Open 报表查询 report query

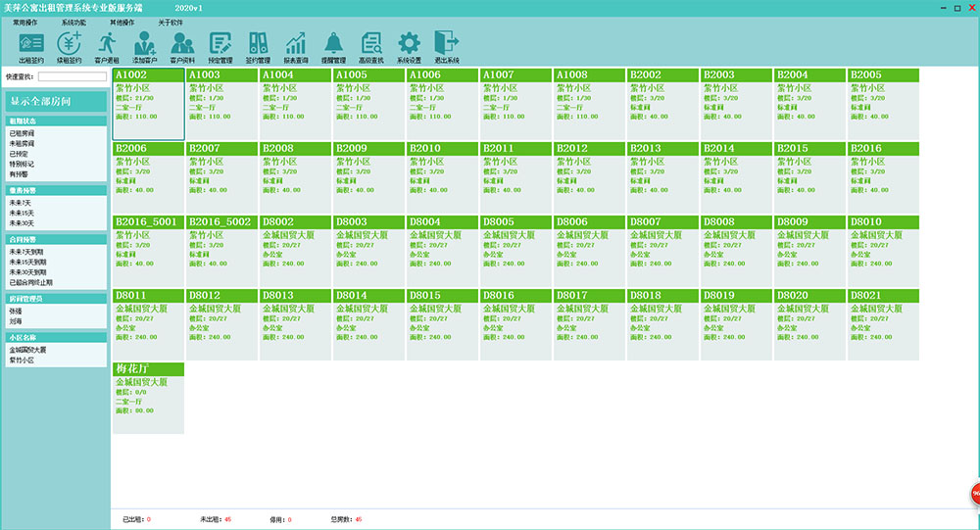point(295,46)
